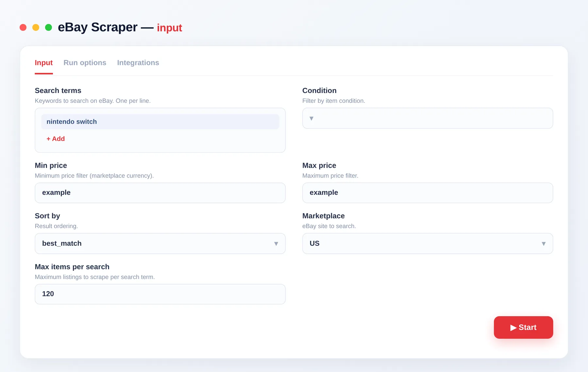Open the Run options tab
The width and height of the screenshot is (588, 372).
[x=85, y=63]
